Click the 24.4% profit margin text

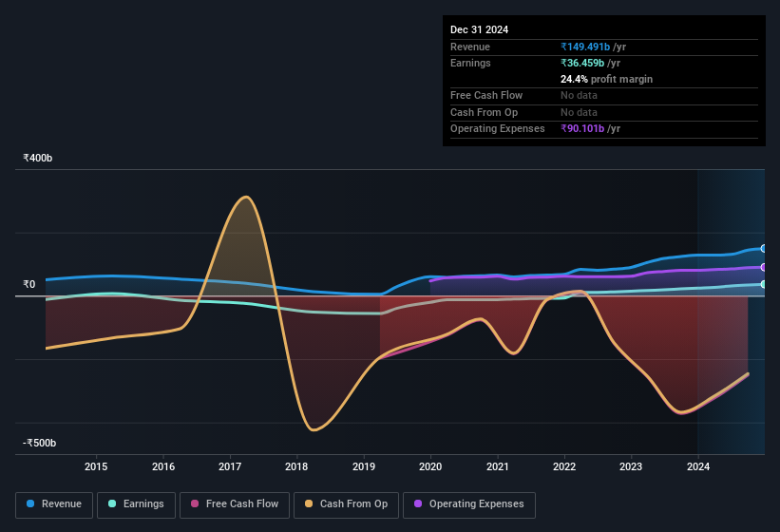tap(606, 79)
